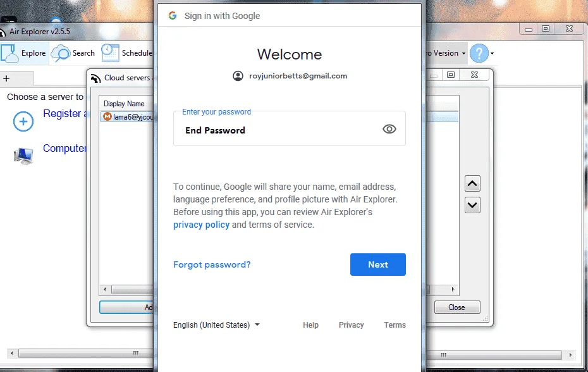The width and height of the screenshot is (588, 372).
Task: Click the left arrow of Air Explorer bottom scrollbar
Action: click(x=12, y=354)
